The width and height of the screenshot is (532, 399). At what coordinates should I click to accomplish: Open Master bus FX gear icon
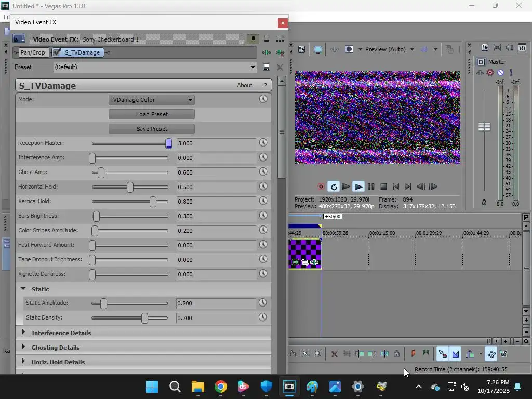[490, 72]
